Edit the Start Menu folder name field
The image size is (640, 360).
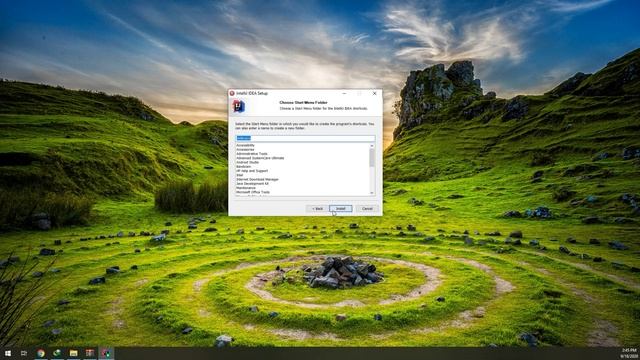(x=305, y=138)
